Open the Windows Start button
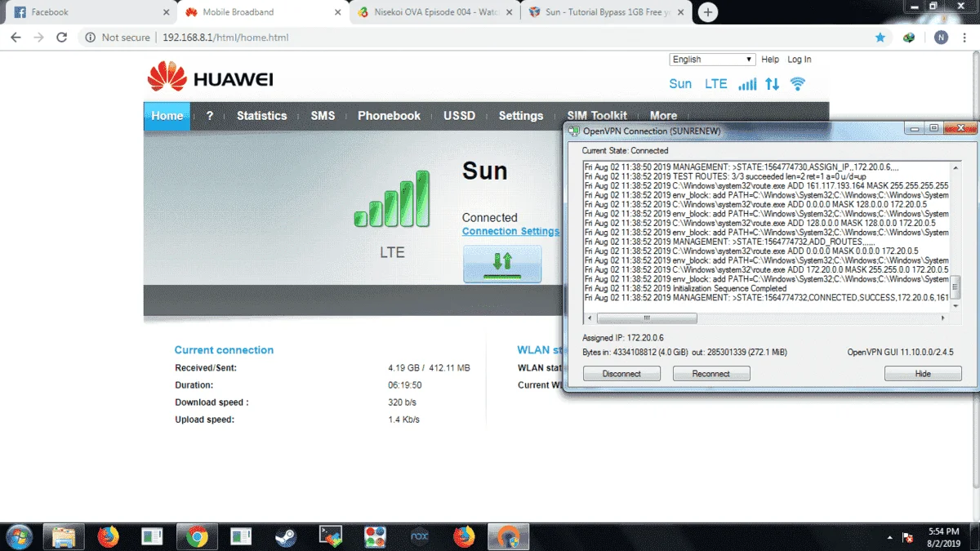Screen dimensions: 980x551 point(18,536)
